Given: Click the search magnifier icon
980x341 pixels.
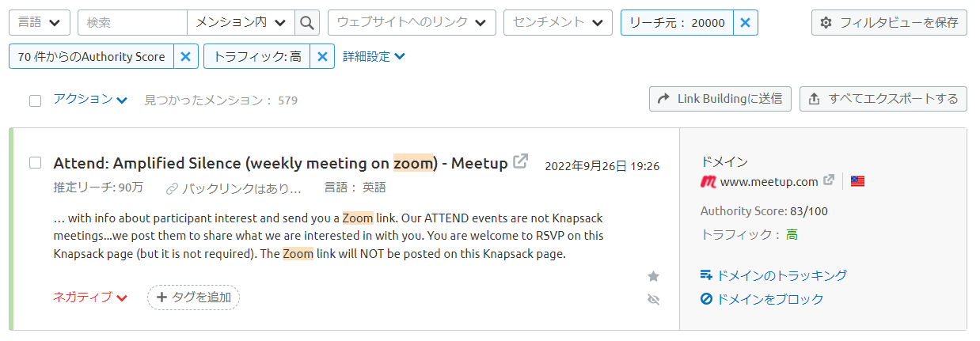Looking at the screenshot, I should click(x=307, y=23).
